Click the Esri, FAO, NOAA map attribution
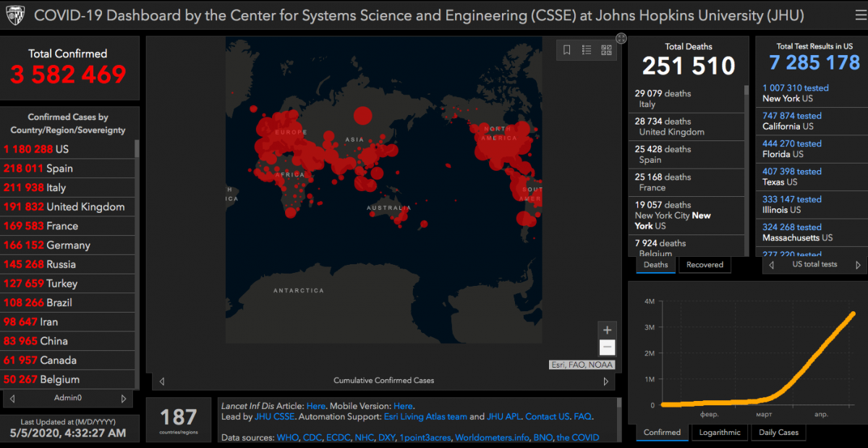The width and height of the screenshot is (868, 448). [582, 365]
